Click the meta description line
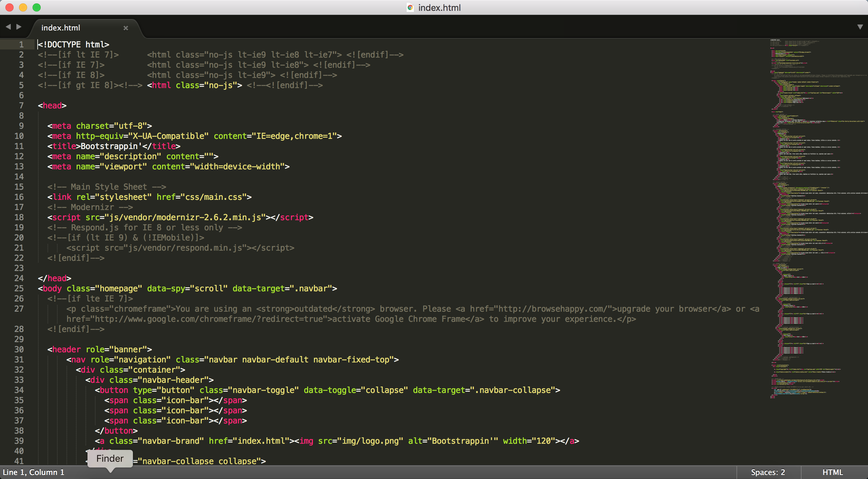 tap(133, 156)
